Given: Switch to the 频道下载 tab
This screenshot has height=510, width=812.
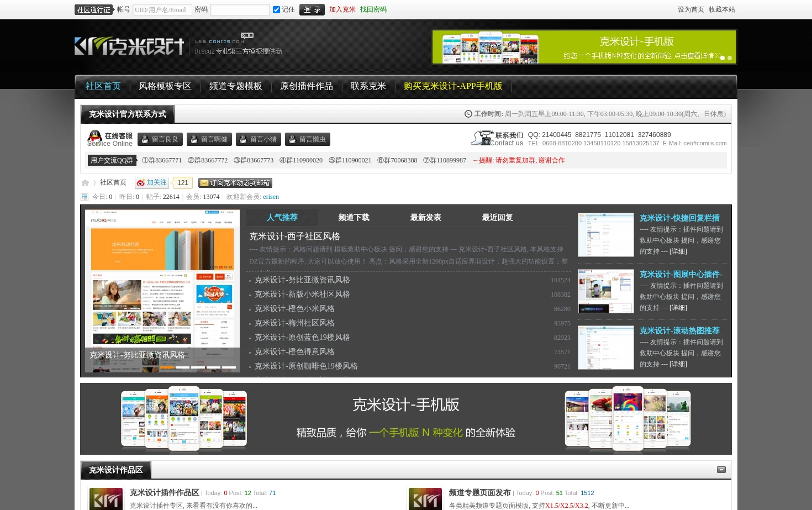Looking at the screenshot, I should point(354,218).
